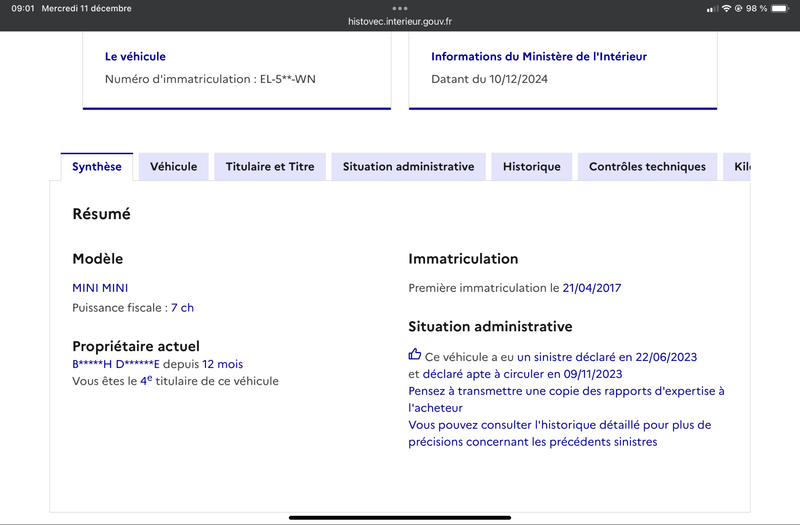800x525 pixels.
Task: Tap the histovec.interieur.gouv.fr address bar
Action: (x=399, y=21)
